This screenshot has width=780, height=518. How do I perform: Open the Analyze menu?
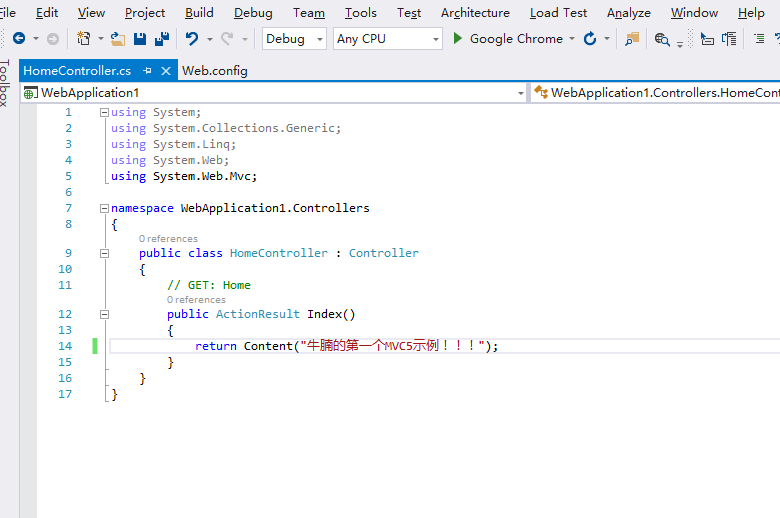tap(629, 12)
